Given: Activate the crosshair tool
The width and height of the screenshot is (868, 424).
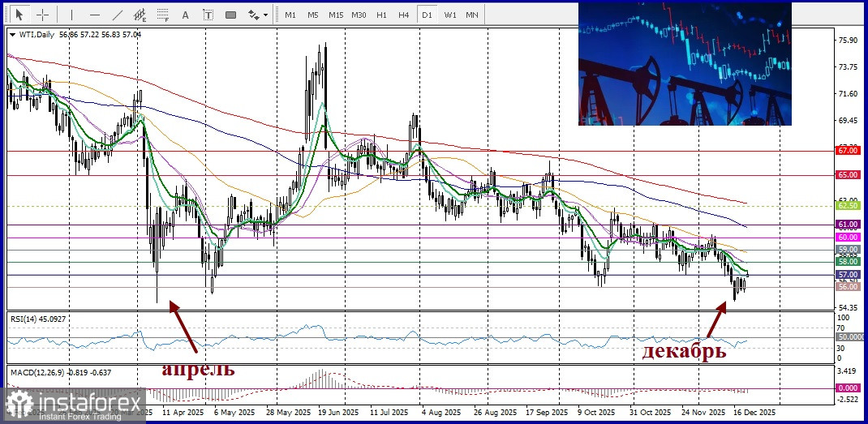Looking at the screenshot, I should [43, 15].
